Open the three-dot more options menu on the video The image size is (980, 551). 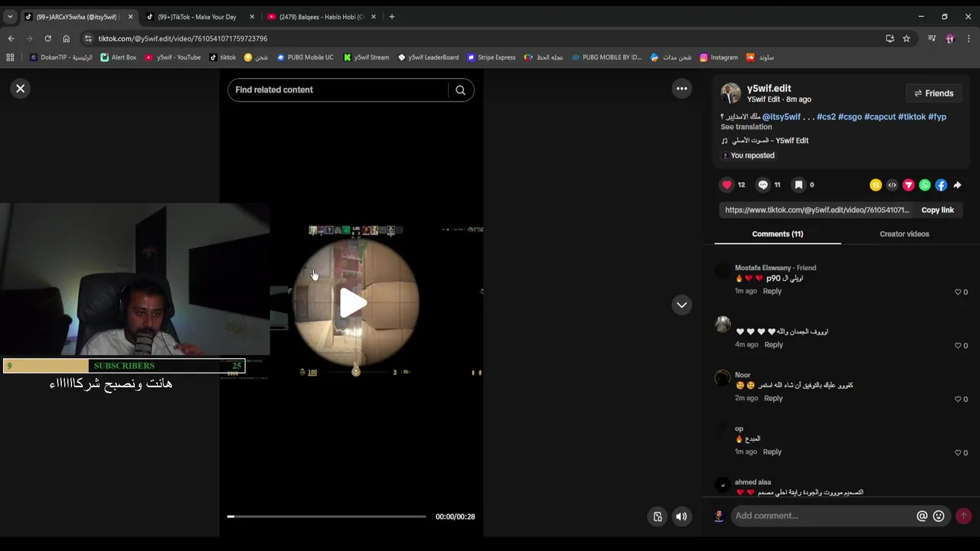[681, 89]
